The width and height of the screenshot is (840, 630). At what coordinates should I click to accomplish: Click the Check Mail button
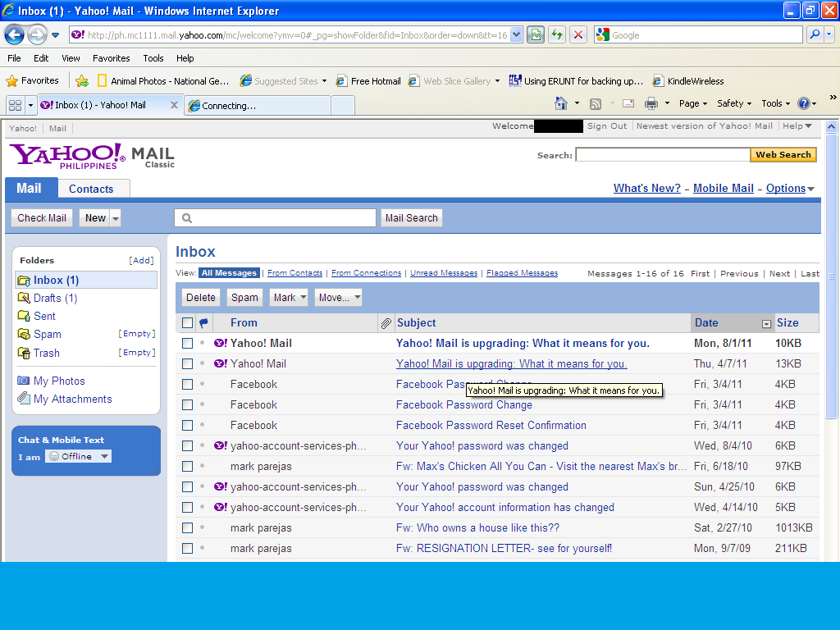click(x=42, y=218)
